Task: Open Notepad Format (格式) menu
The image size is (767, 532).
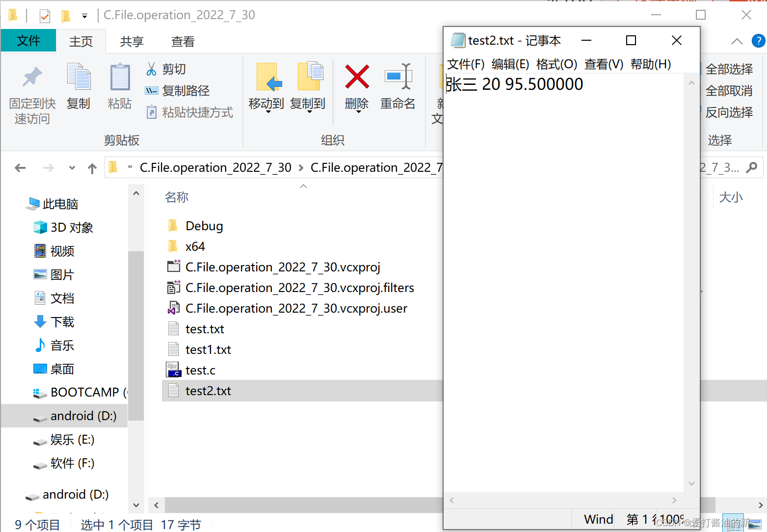Action: tap(556, 64)
